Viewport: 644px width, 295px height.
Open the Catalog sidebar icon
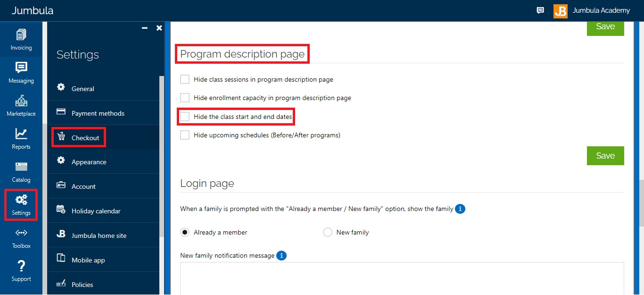click(21, 167)
